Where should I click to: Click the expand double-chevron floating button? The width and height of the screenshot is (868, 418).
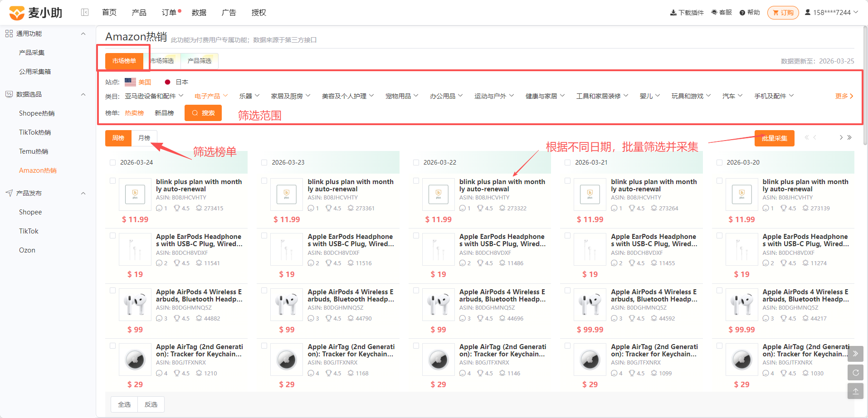click(x=855, y=354)
